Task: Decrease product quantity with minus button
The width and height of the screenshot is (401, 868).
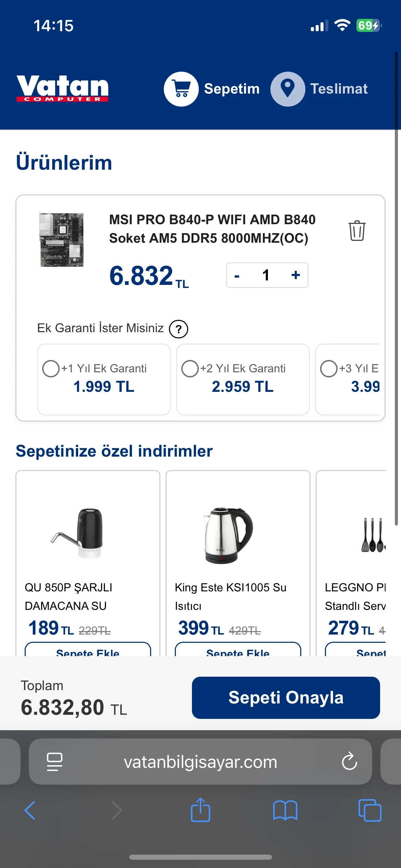Action: (237, 275)
